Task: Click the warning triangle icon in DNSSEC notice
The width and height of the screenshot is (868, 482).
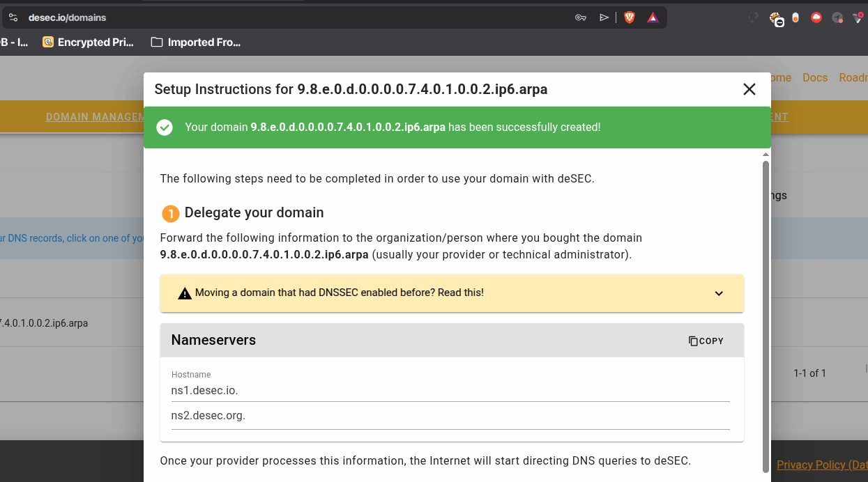Action: click(185, 293)
